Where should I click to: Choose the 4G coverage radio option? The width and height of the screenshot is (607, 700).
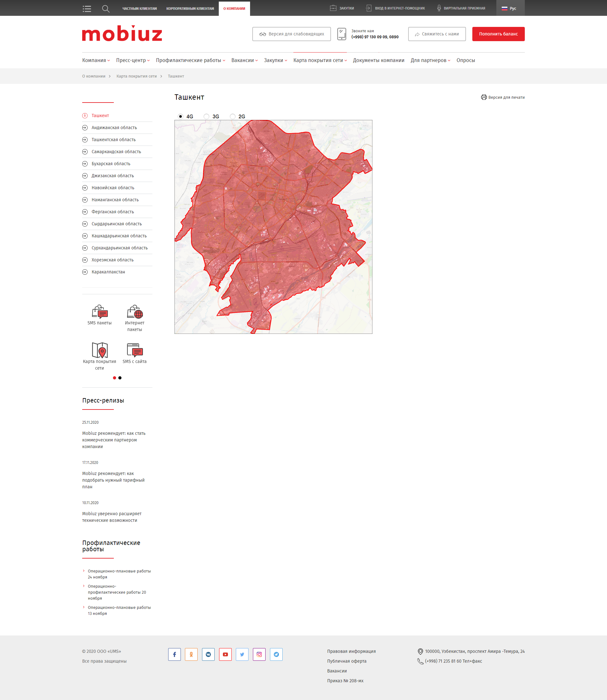pyautogui.click(x=181, y=116)
